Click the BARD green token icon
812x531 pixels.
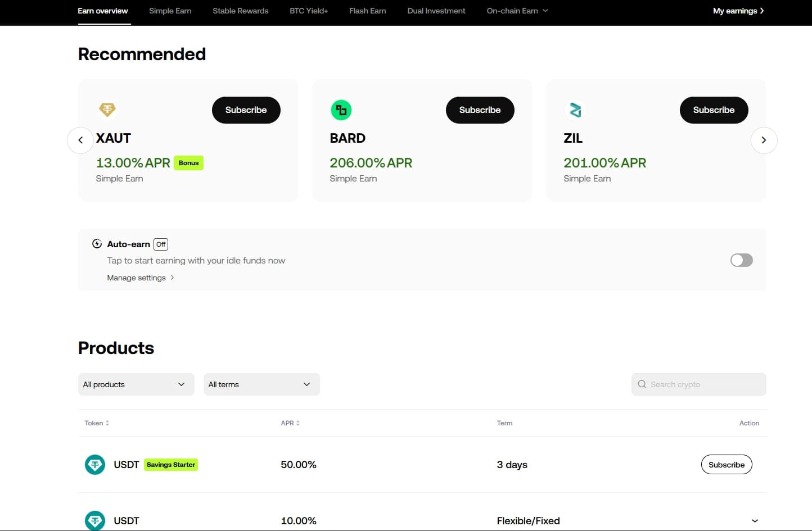pyautogui.click(x=341, y=110)
